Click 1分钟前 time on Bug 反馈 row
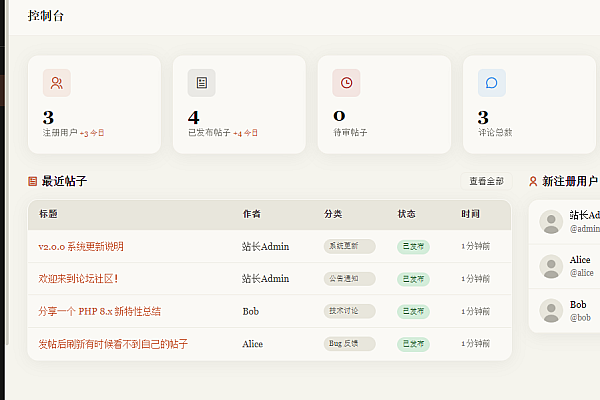Screen dimensions: 600x400 click(475, 343)
